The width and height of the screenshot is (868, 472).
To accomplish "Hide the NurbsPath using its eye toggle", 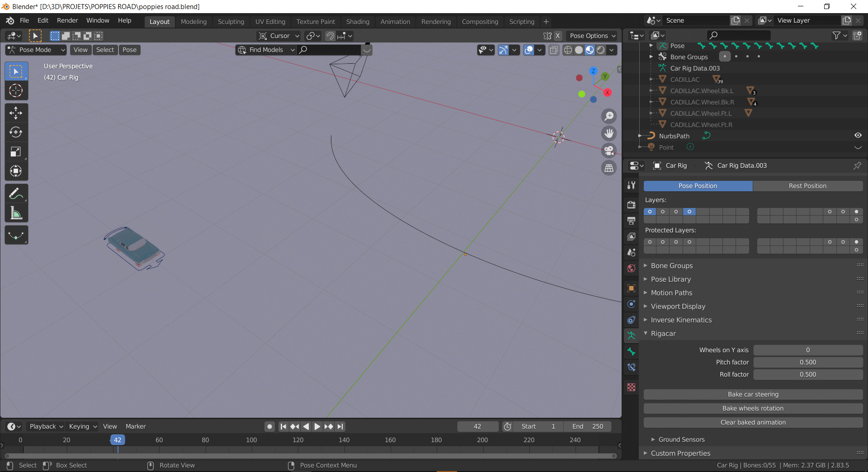I will point(858,136).
